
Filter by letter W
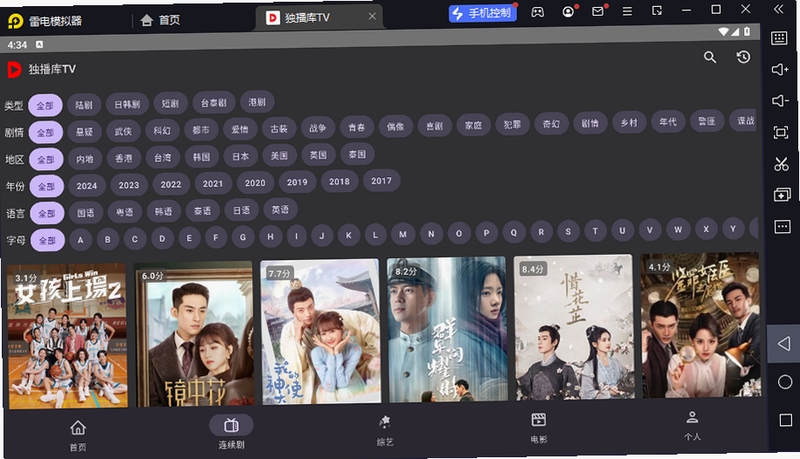click(678, 230)
